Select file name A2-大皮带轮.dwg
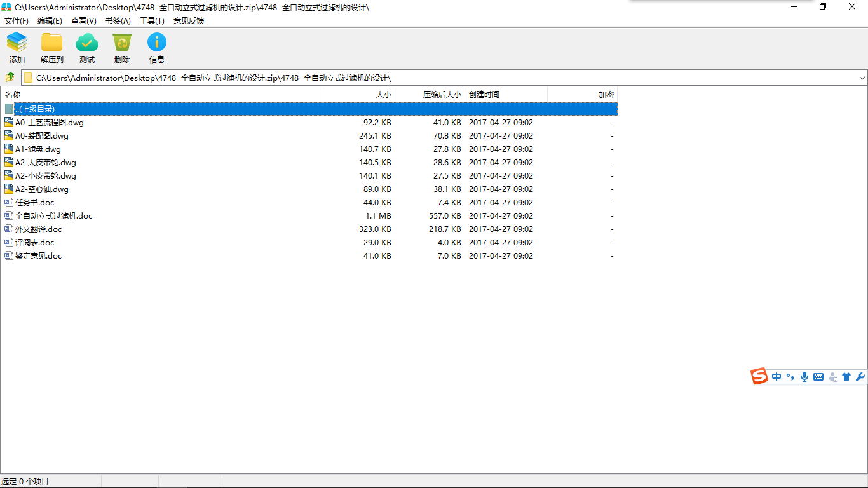 [x=46, y=162]
